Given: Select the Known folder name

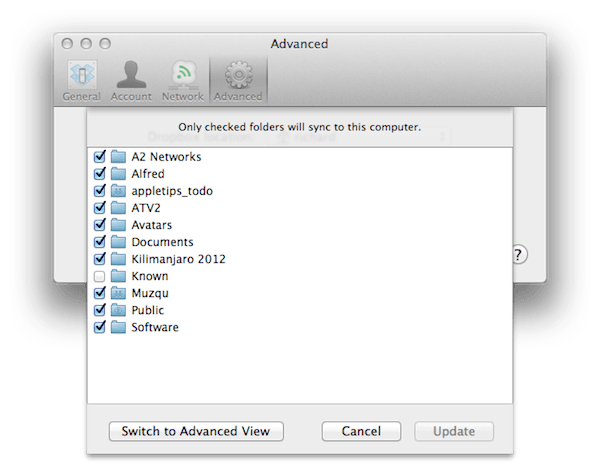Looking at the screenshot, I should [150, 276].
